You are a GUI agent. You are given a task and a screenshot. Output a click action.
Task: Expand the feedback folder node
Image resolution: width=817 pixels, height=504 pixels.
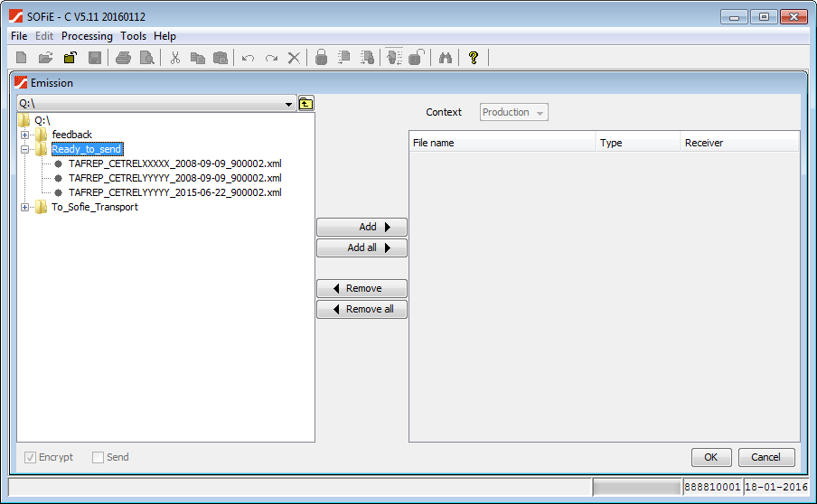coord(25,135)
